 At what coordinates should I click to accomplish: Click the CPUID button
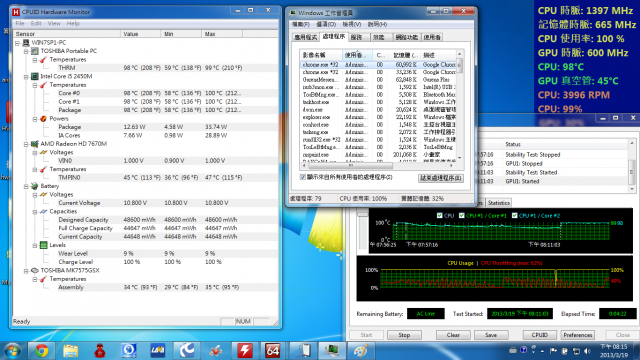pos(540,335)
